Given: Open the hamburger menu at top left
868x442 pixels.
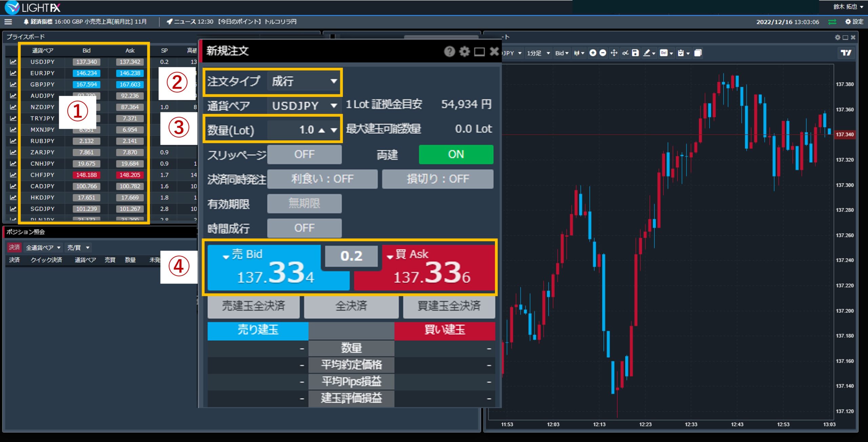Looking at the screenshot, I should pos(8,22).
